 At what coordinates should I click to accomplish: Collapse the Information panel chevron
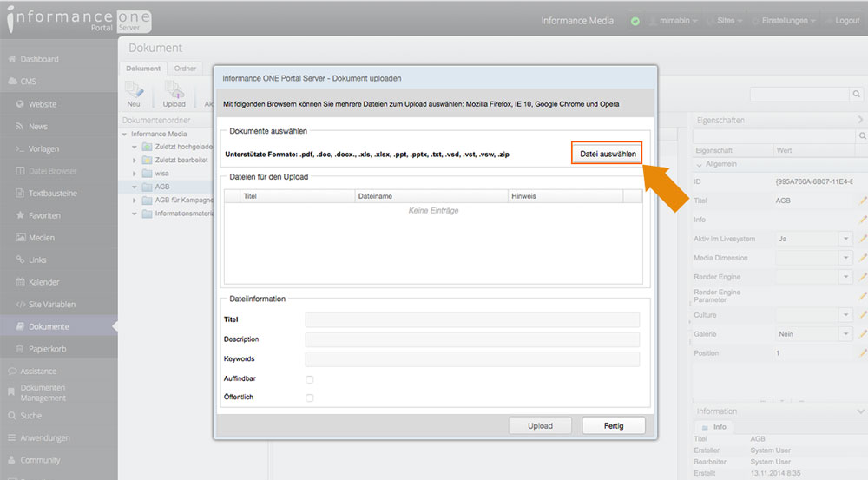(x=860, y=411)
